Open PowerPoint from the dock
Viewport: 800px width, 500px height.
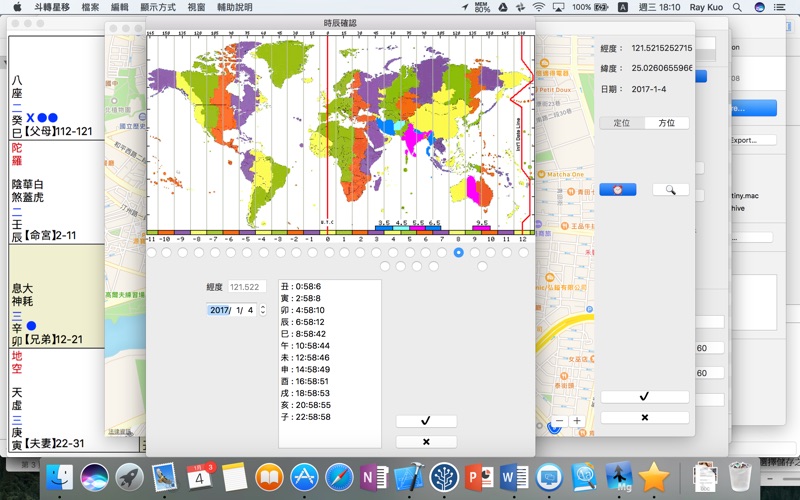[x=478, y=476]
